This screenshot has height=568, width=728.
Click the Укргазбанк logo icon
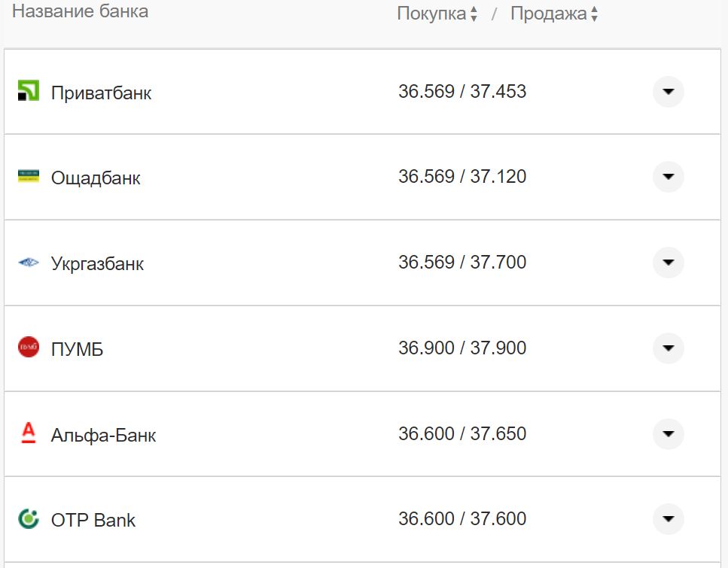[x=28, y=263]
